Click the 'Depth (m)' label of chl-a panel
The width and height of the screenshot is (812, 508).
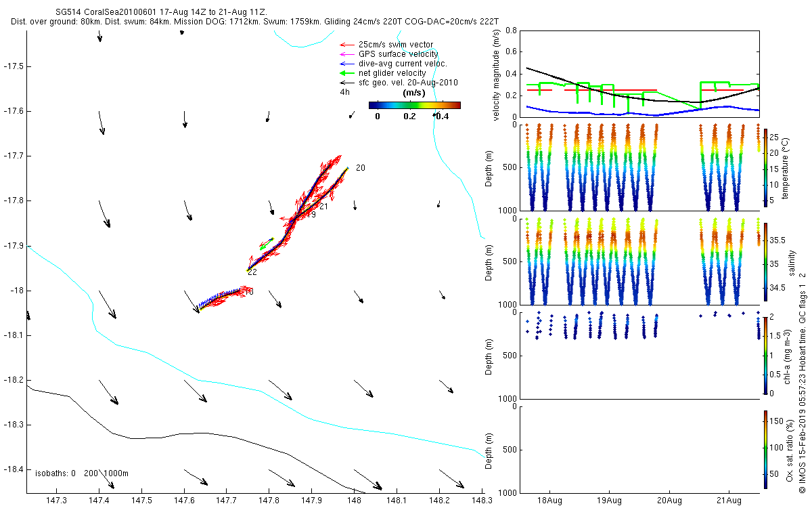click(487, 356)
